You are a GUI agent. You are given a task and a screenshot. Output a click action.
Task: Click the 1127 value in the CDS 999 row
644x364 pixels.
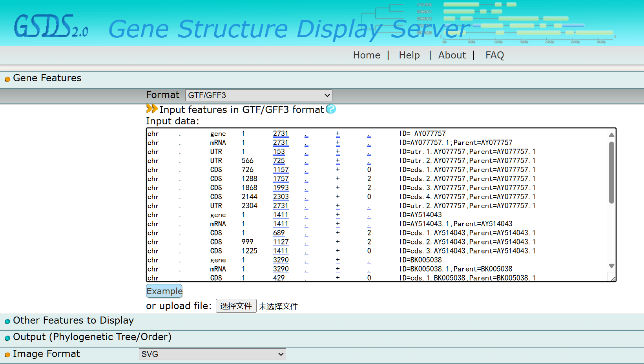coord(281,242)
